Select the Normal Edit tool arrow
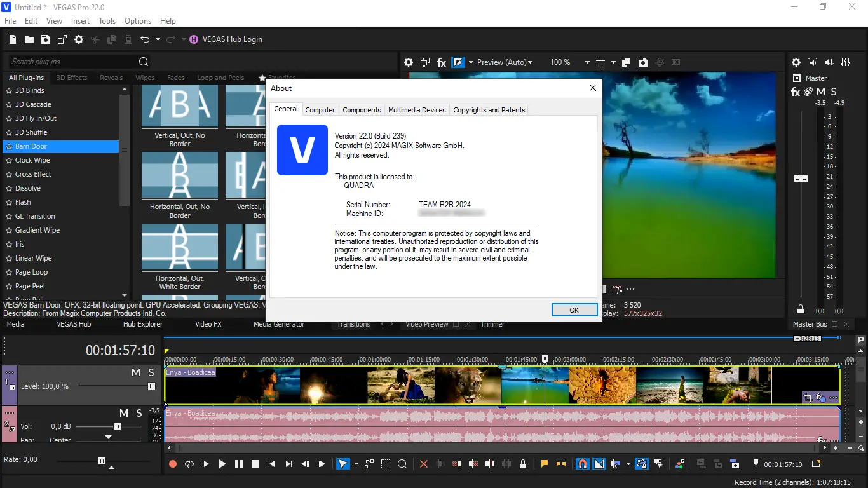Image resolution: width=868 pixels, height=488 pixels. coord(342,464)
